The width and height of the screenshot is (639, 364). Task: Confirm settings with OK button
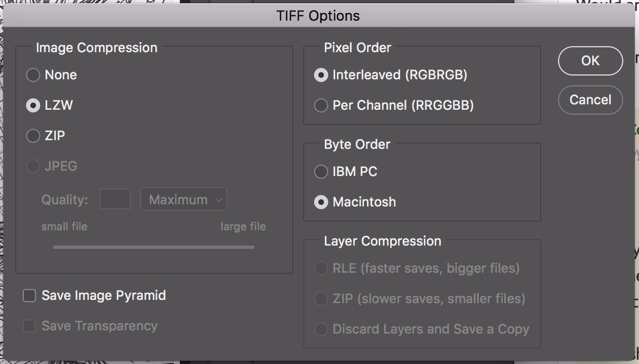coord(590,61)
